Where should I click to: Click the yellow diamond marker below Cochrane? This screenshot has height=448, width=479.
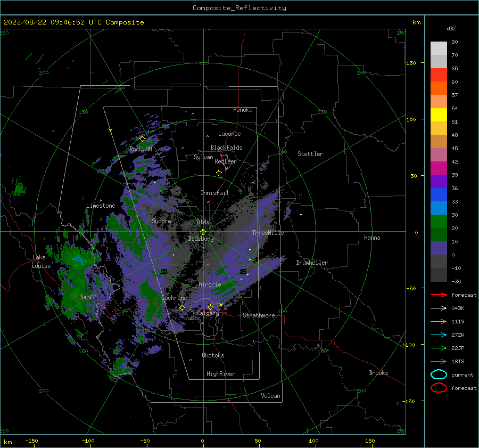(182, 308)
